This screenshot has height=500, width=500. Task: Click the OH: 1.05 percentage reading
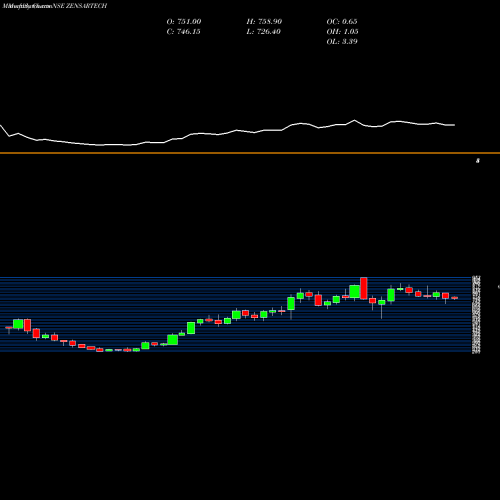[x=342, y=32]
